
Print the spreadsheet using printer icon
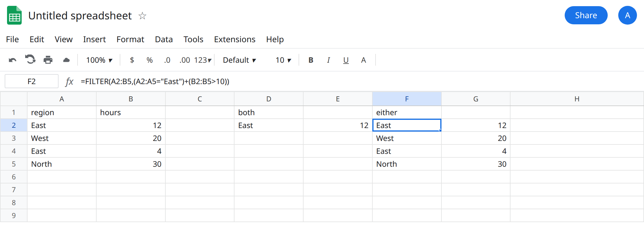(x=48, y=60)
